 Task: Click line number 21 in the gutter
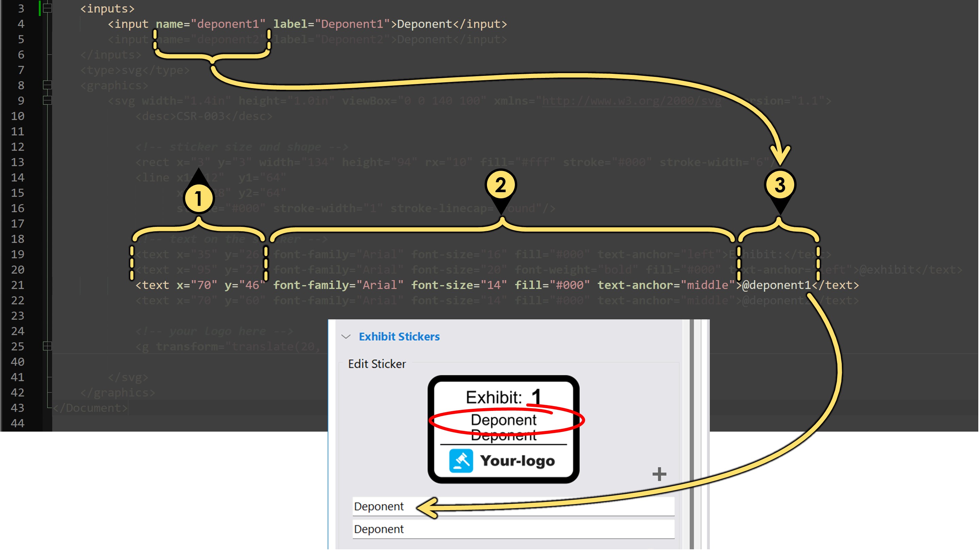(x=17, y=285)
